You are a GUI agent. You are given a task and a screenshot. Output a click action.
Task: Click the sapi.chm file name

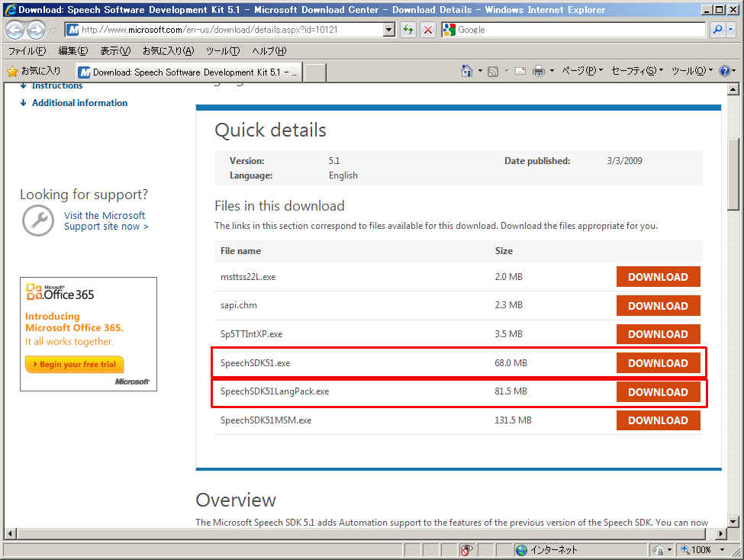pos(239,305)
